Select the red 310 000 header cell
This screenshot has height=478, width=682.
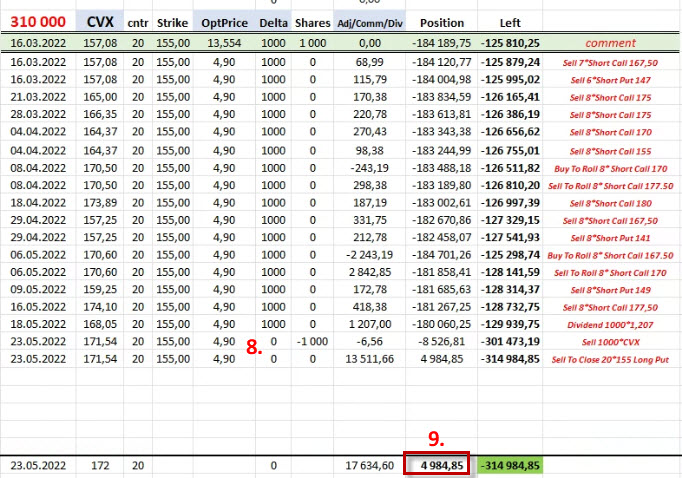point(38,22)
